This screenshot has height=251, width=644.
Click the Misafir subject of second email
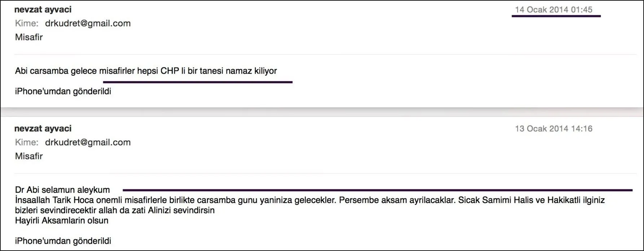tap(29, 156)
